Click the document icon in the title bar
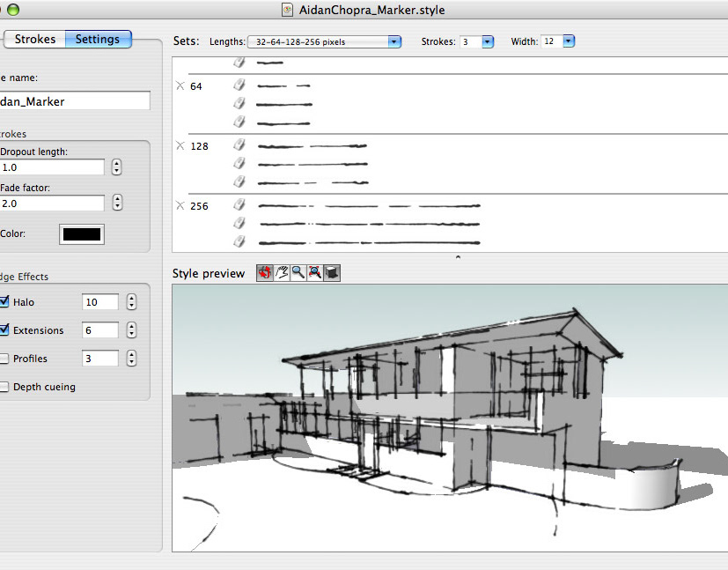728x570 pixels. 287,10
